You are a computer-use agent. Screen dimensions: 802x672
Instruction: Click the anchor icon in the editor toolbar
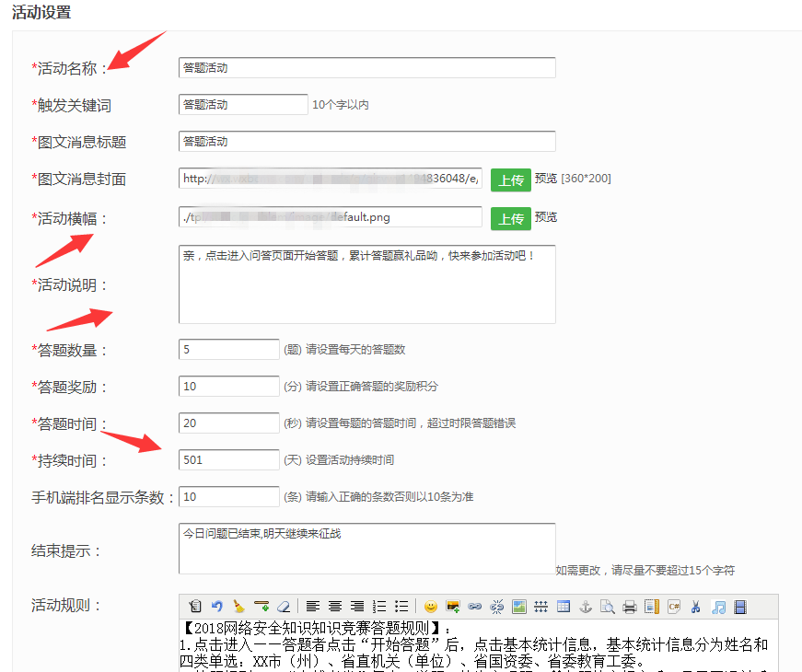point(586,606)
